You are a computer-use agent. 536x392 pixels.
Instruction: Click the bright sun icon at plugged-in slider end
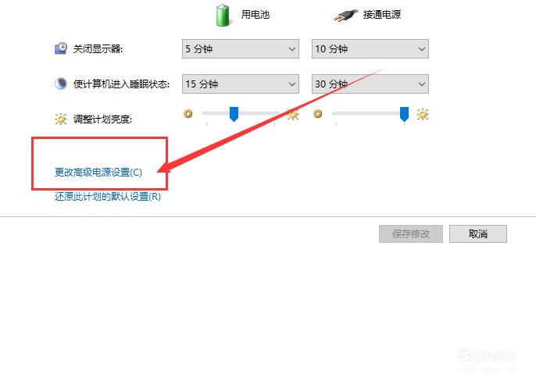pyautogui.click(x=423, y=114)
